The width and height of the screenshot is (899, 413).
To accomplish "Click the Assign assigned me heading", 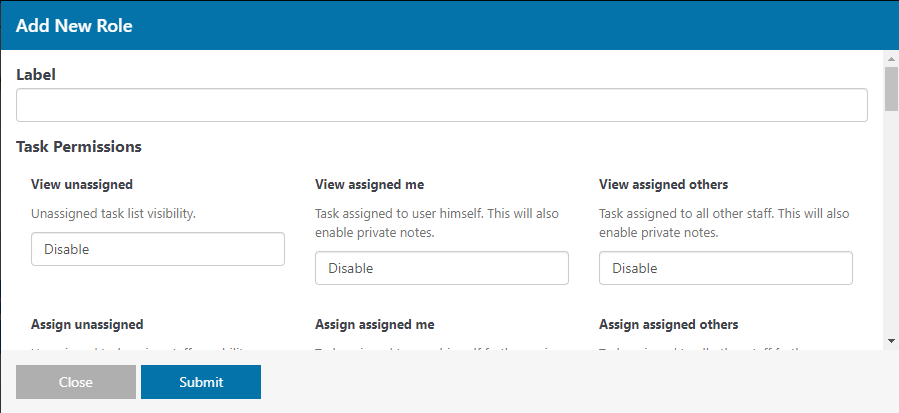I will click(x=374, y=324).
